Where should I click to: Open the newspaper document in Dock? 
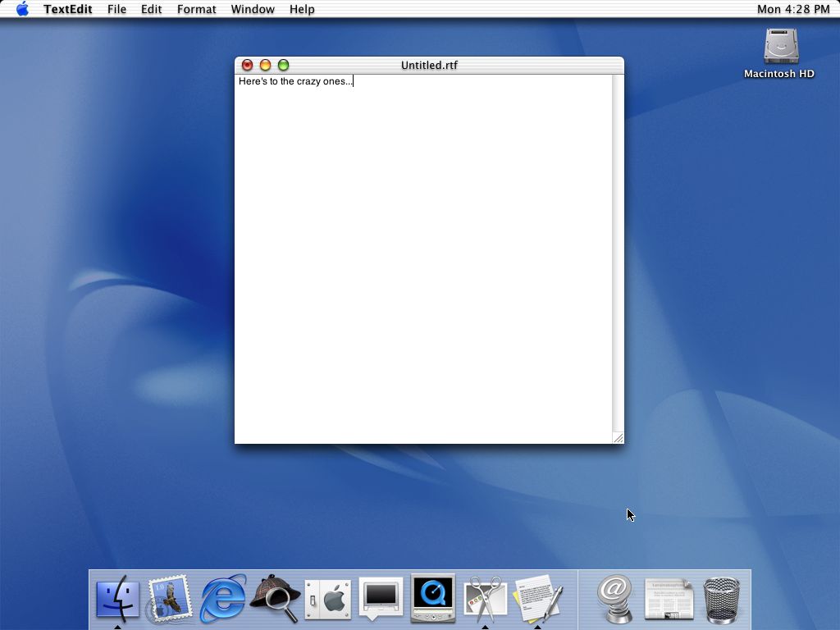click(x=669, y=599)
